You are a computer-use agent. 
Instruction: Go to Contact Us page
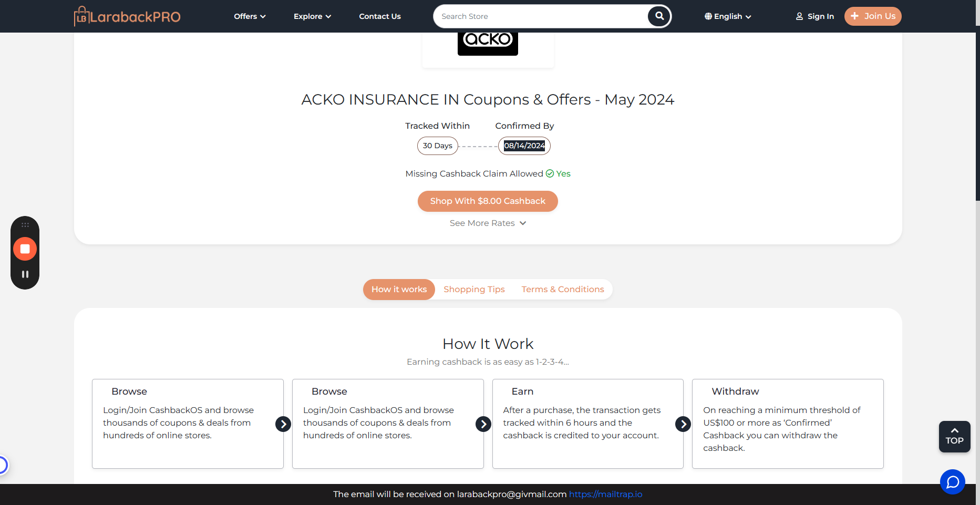click(x=380, y=16)
